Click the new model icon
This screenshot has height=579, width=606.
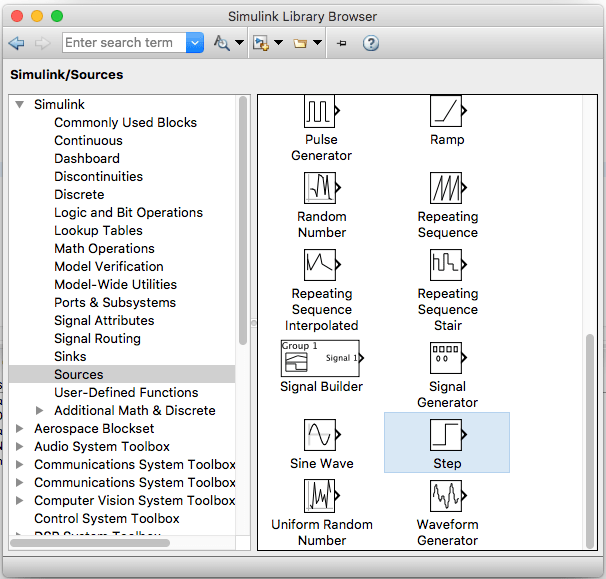261,43
